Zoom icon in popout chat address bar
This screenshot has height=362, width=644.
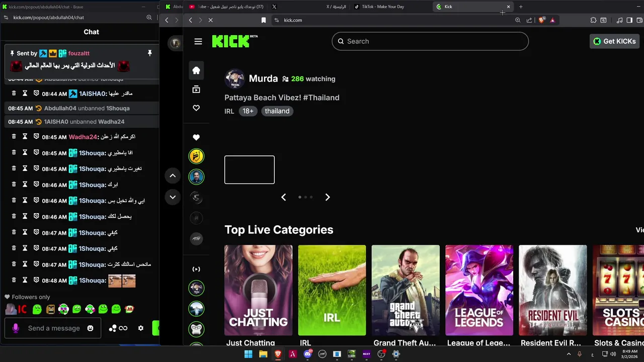click(x=149, y=17)
